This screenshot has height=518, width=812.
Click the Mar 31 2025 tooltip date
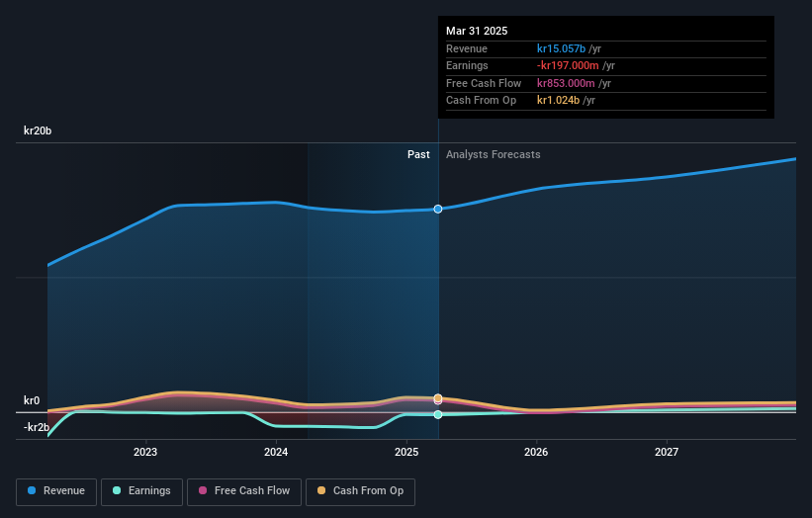point(477,31)
